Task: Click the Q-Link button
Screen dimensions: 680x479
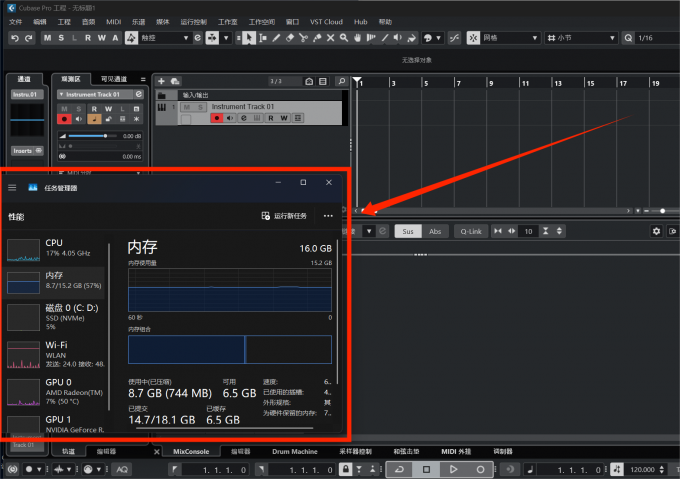Action: 471,231
